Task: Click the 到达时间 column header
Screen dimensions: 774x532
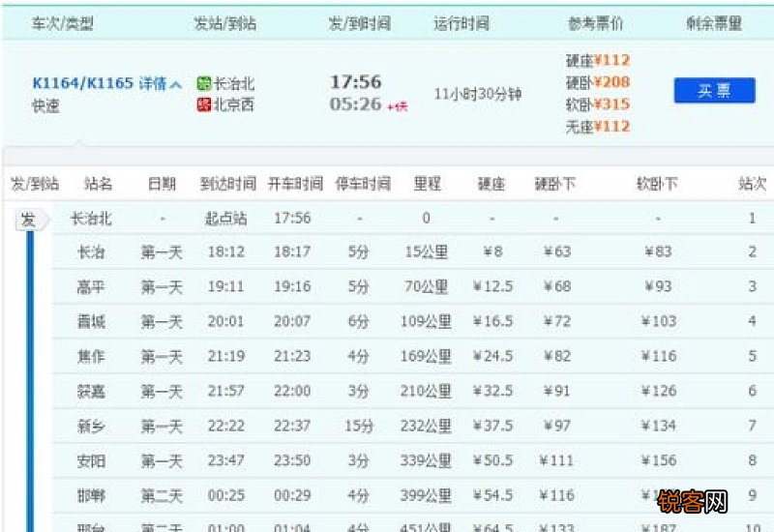Action: 228,184
